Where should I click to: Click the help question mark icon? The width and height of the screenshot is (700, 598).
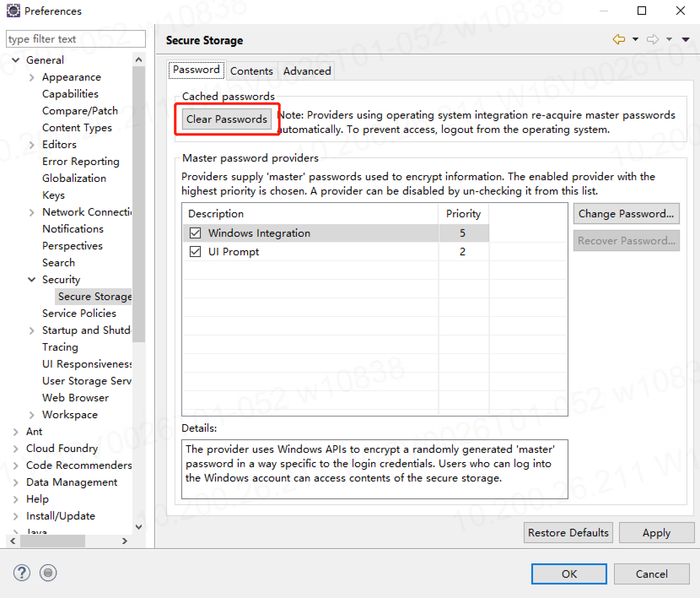[22, 573]
